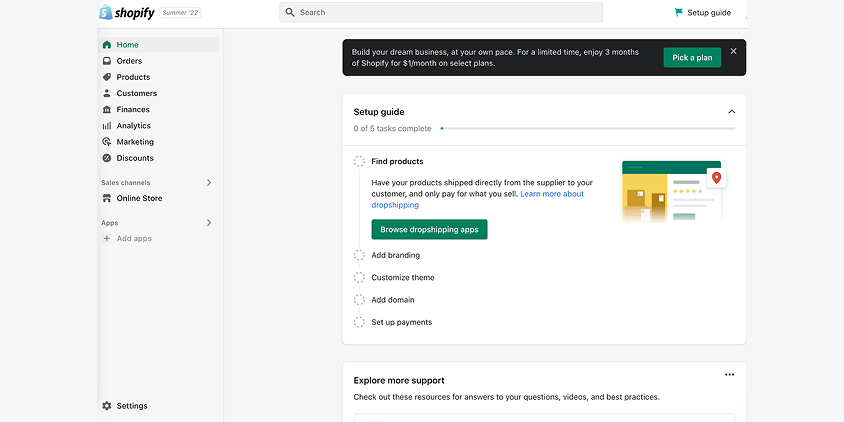The height and width of the screenshot is (422, 844).
Task: Click the plus icon beside Add apps
Action: click(107, 238)
